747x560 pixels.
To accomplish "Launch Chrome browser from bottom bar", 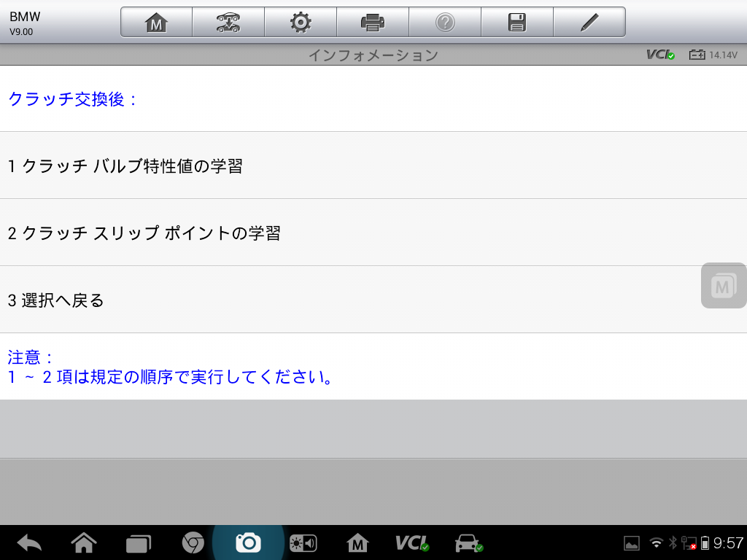I will (193, 542).
